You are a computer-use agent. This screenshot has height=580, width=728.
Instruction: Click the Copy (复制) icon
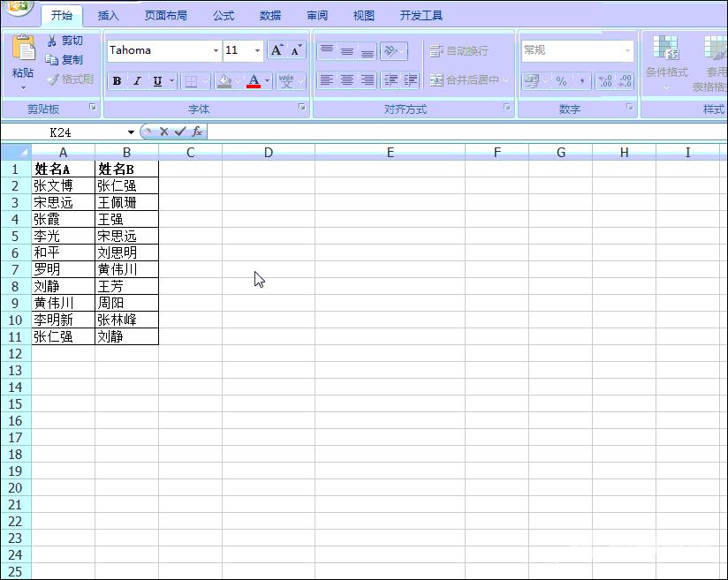click(52, 60)
